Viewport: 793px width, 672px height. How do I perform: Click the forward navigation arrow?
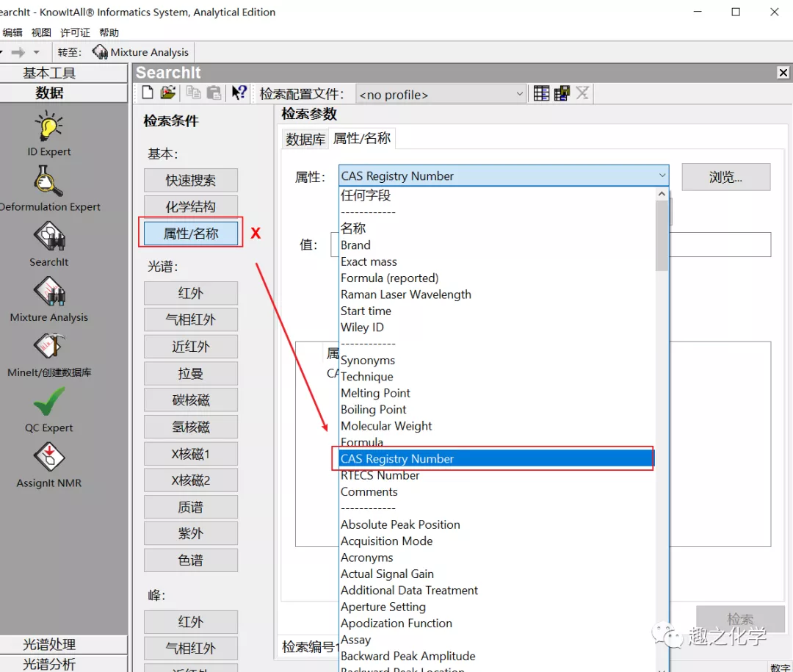point(18,52)
